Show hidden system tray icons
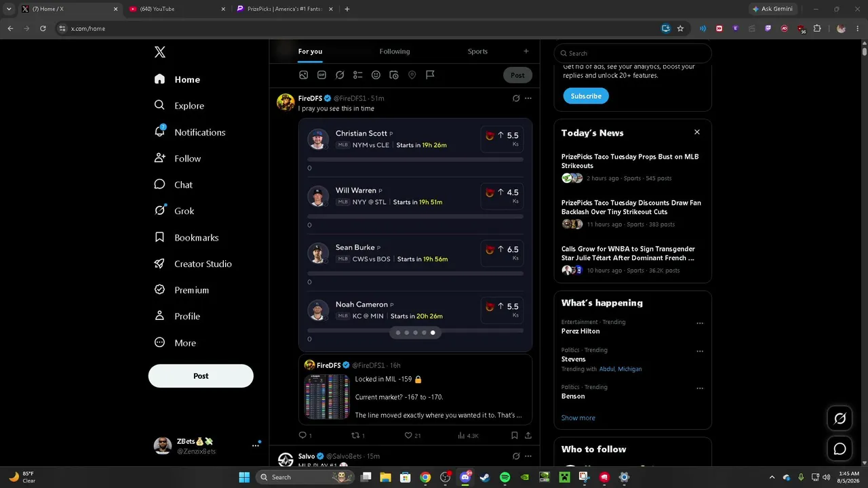 pyautogui.click(x=772, y=477)
